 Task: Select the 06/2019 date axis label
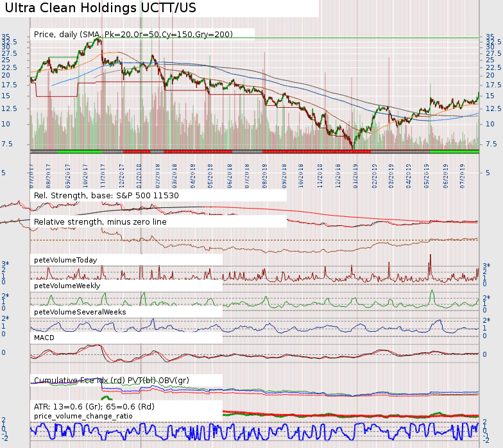(x=445, y=176)
